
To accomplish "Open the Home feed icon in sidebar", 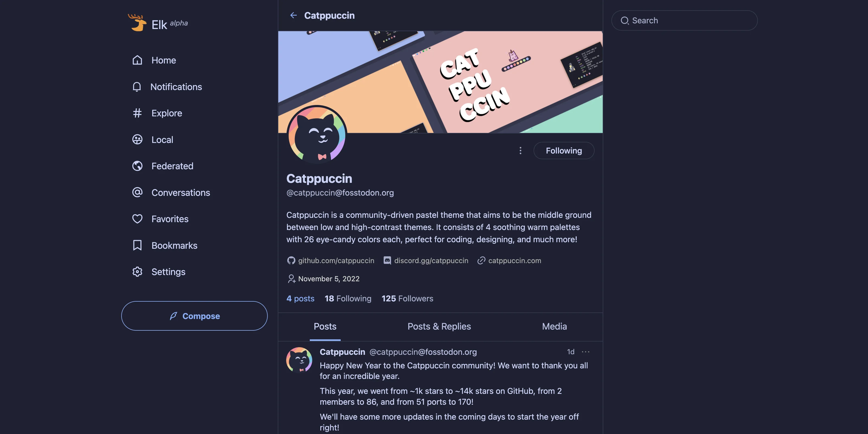I will click(137, 60).
